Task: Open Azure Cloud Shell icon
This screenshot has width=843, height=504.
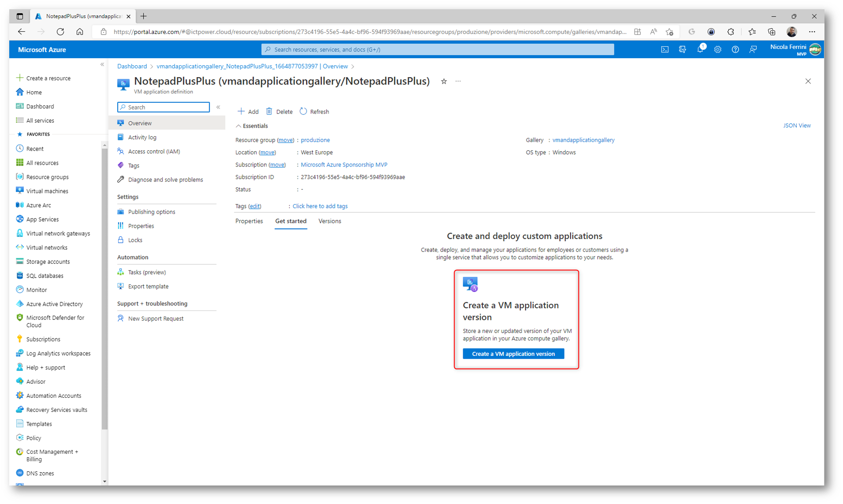Action: click(x=665, y=50)
